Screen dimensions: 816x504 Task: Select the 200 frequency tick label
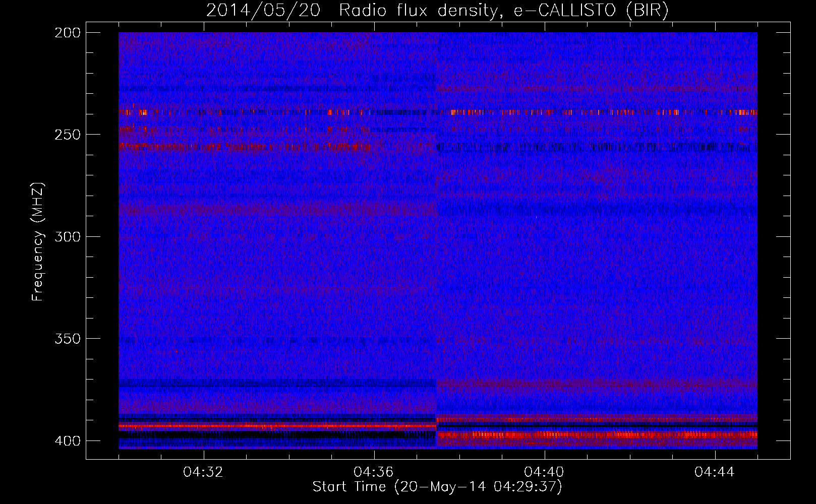tap(67, 33)
